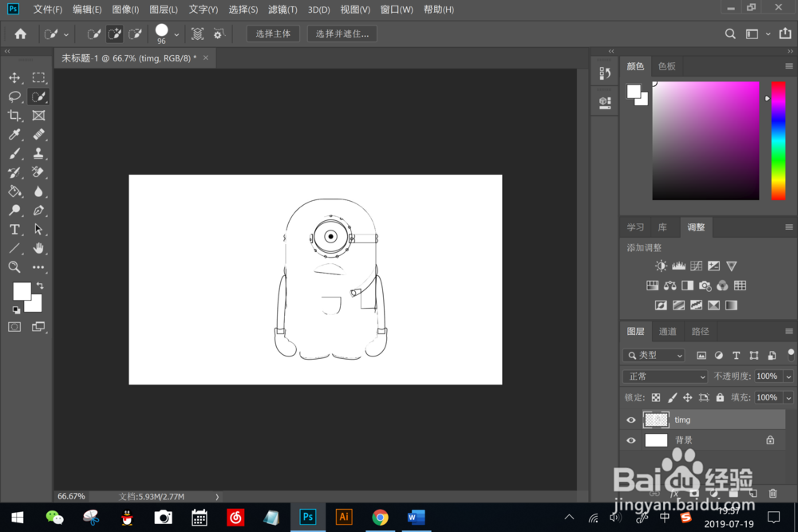This screenshot has width=798, height=532.
Task: Open the extra tools ellipsis menu
Action: click(38, 267)
